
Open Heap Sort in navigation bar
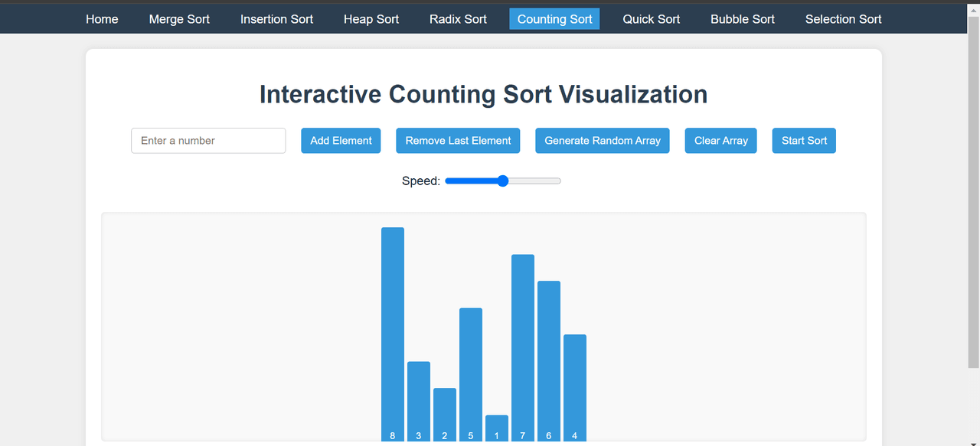click(x=371, y=19)
